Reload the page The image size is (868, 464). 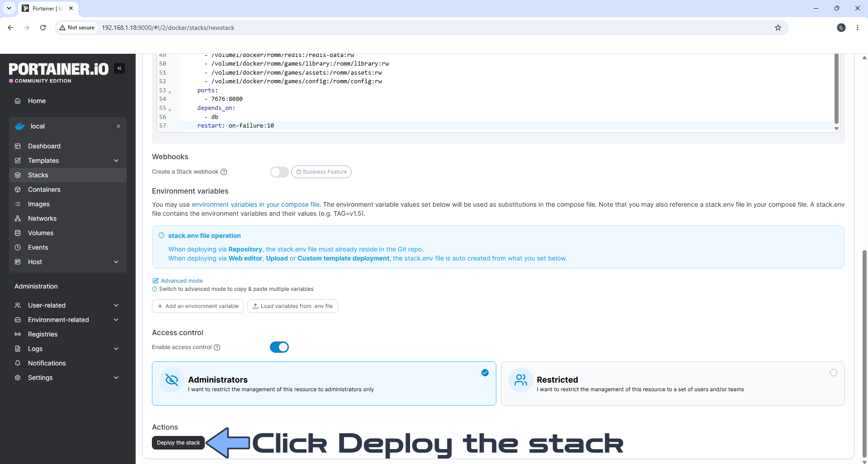click(43, 28)
